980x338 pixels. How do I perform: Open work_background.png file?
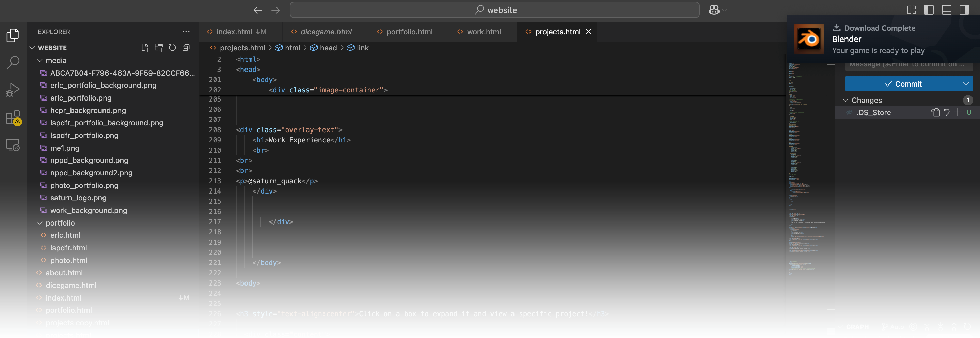click(89, 210)
